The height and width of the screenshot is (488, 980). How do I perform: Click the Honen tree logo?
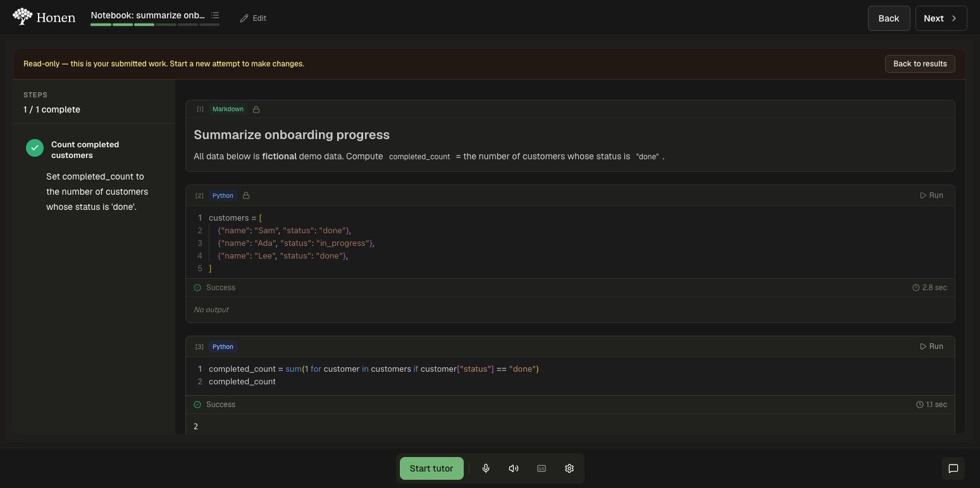[23, 17]
